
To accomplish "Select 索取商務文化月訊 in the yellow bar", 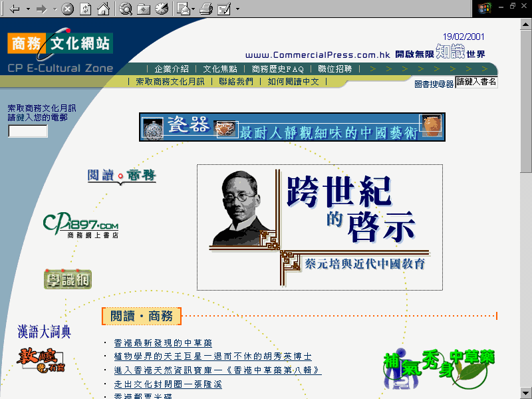I will [x=170, y=81].
